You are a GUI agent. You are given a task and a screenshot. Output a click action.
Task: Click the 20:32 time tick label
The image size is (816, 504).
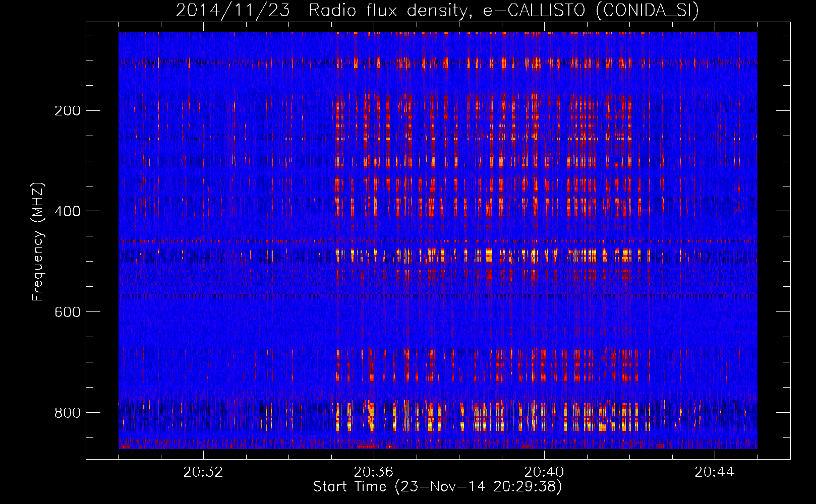203,472
